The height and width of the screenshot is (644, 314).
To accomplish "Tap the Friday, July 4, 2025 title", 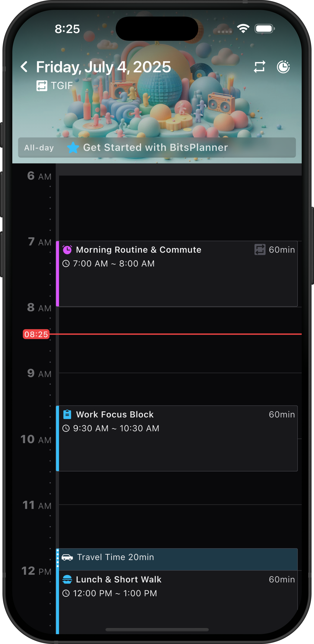I will click(x=104, y=67).
